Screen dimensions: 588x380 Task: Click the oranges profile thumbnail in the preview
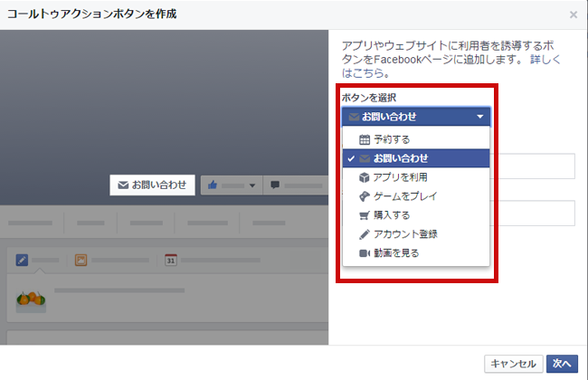coord(31,302)
